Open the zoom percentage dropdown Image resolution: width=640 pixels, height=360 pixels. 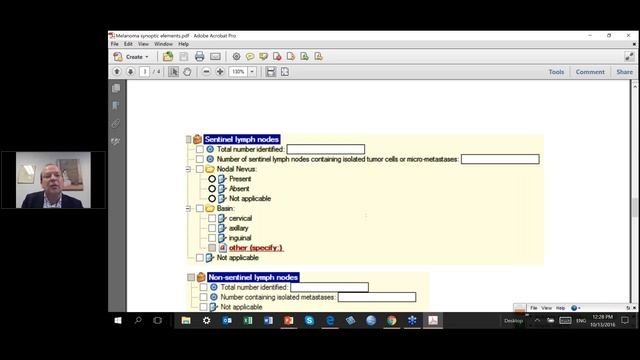(252, 72)
